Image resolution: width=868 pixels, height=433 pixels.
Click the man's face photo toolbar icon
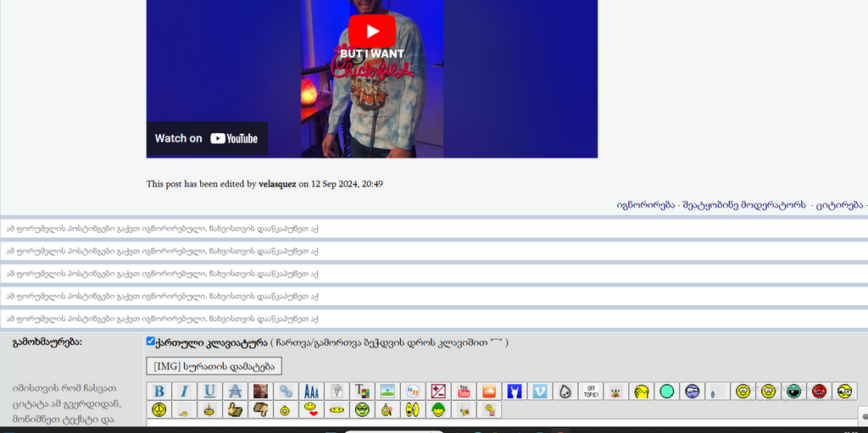point(261,391)
